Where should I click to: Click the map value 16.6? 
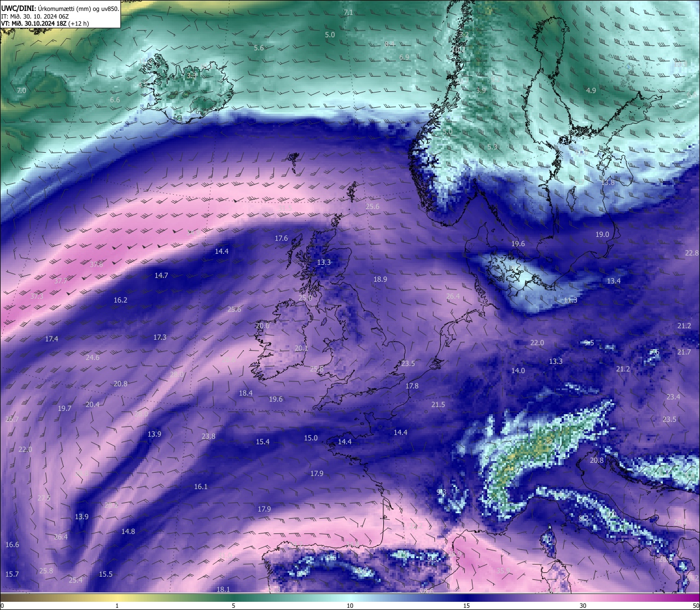[12, 545]
